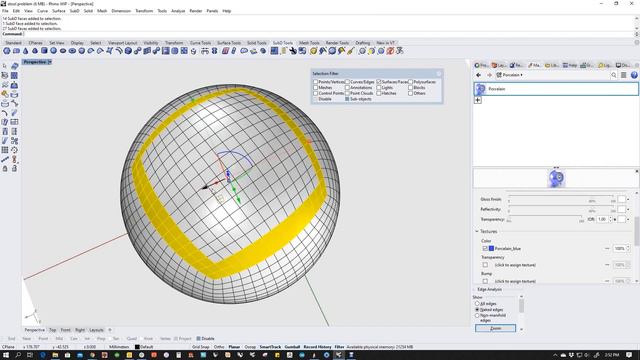Toggle Grid Snap in the status bar
The width and height of the screenshot is (640, 360).
(x=201, y=347)
